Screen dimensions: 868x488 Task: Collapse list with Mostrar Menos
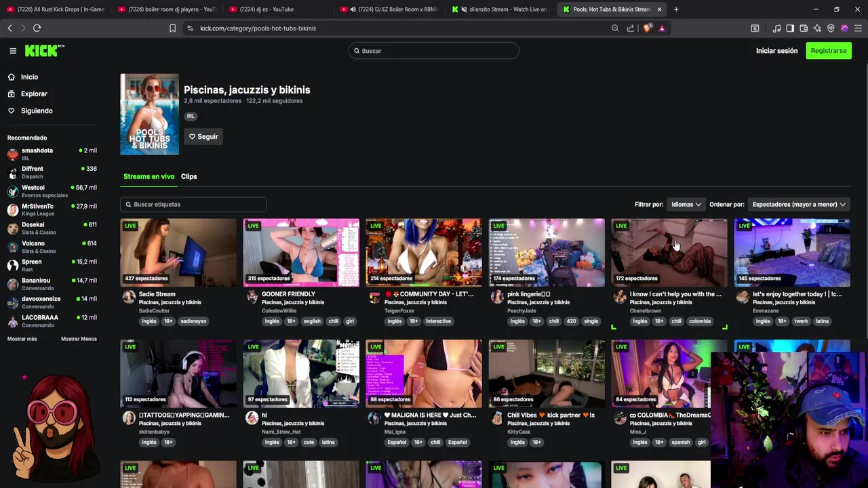point(79,339)
